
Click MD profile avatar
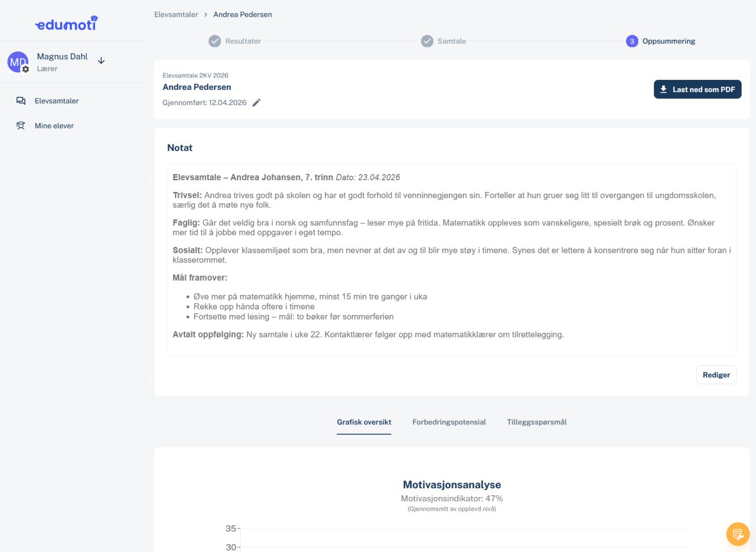(x=18, y=61)
